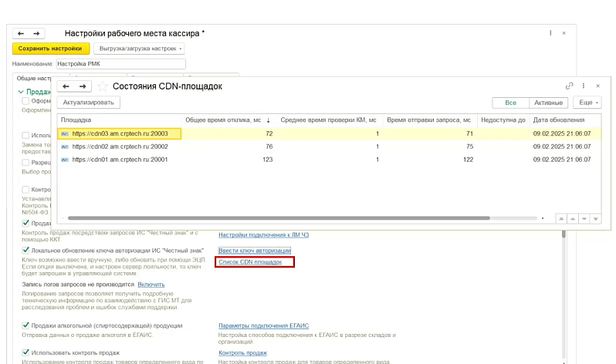
Task: Show only Активные CDN sites
Action: 548,103
